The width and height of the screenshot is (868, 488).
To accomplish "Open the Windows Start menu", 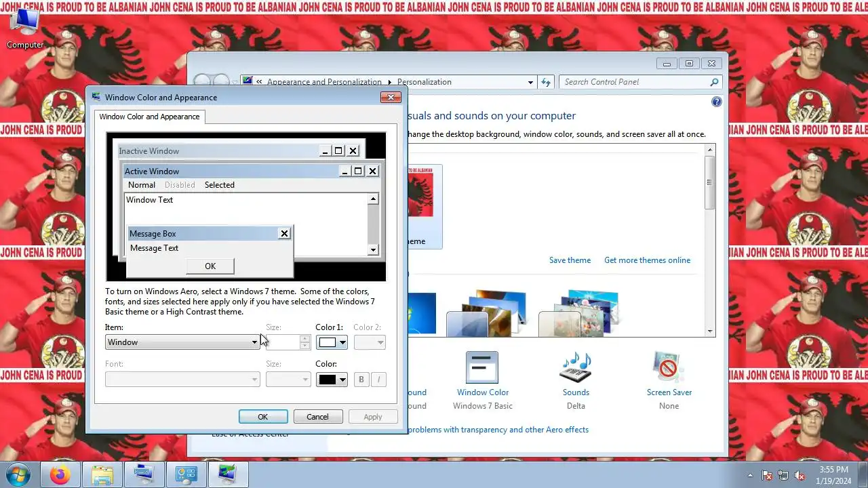I will (18, 474).
